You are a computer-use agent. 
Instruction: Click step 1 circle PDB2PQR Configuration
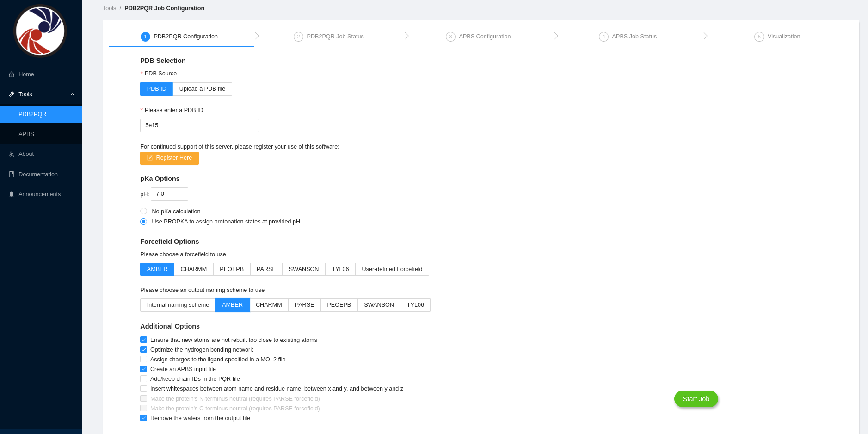(145, 37)
